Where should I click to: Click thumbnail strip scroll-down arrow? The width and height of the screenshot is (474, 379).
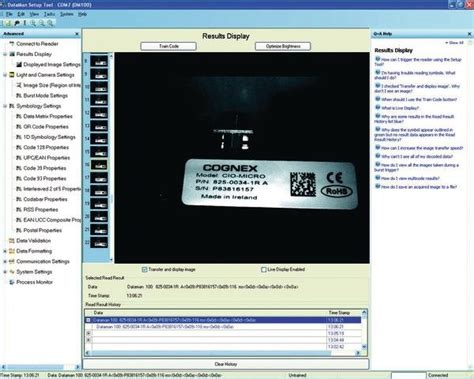pos(111,260)
